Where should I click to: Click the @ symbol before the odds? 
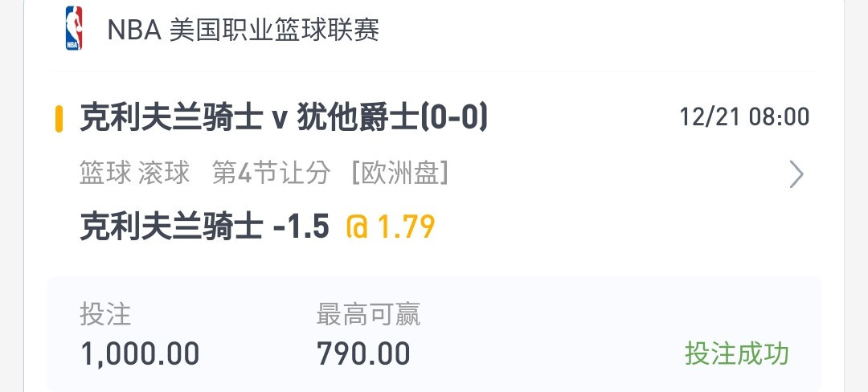pyautogui.click(x=357, y=227)
